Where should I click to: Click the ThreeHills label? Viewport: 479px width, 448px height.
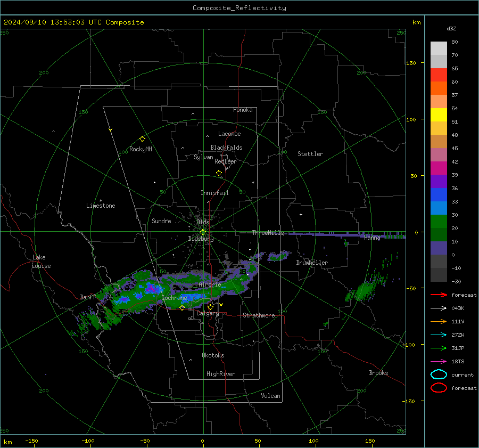pyautogui.click(x=268, y=233)
